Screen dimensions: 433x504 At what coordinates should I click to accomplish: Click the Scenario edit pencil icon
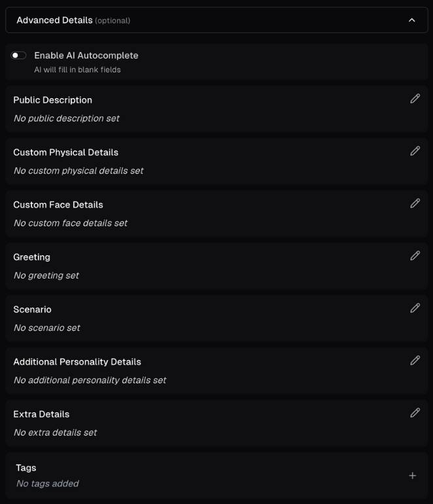tap(415, 308)
